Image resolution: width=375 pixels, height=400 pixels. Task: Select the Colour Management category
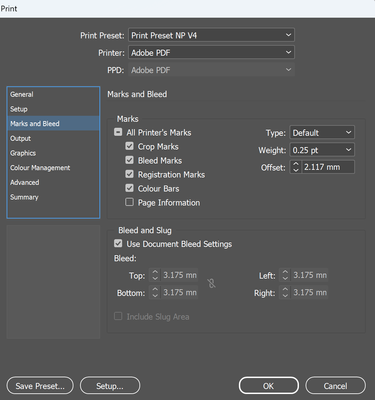point(53,168)
